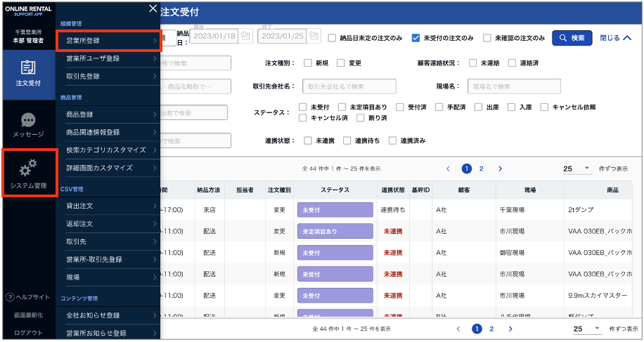
Task: Open the top 件ずつ表示 page size dropdown
Action: click(578, 169)
